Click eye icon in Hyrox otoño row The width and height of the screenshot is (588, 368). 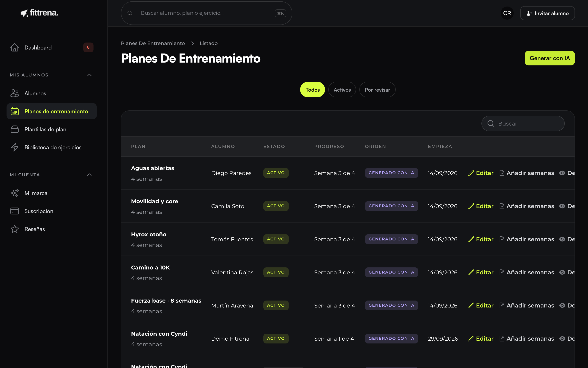tap(562, 239)
